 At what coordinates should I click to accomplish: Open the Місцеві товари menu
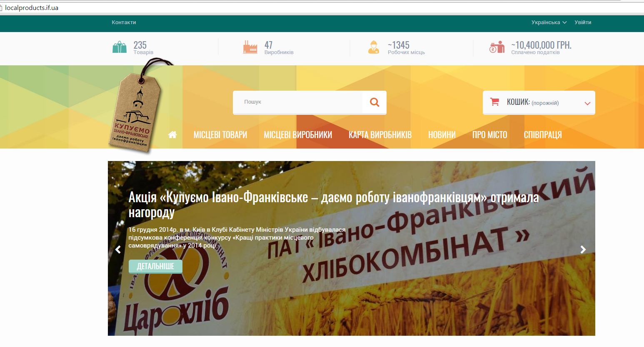point(220,135)
